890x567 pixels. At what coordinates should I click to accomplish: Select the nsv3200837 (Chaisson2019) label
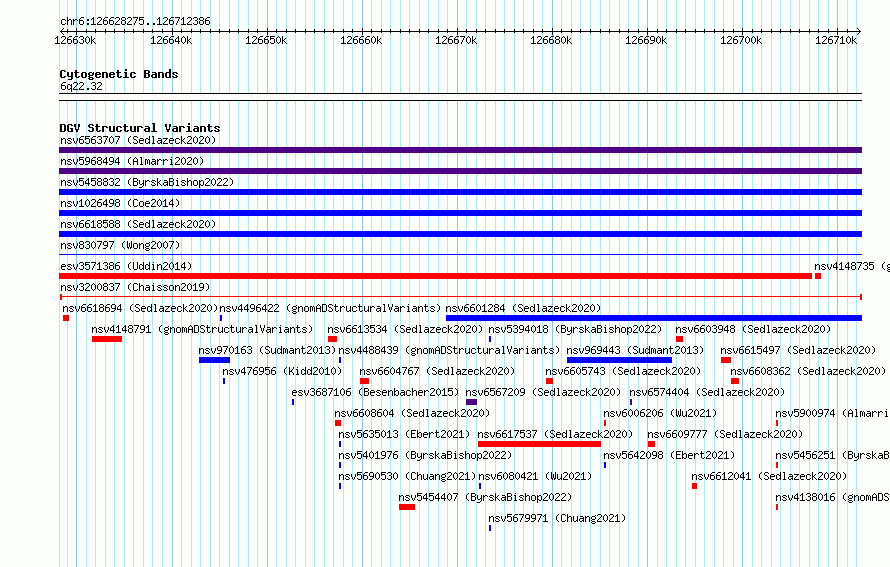tap(135, 287)
